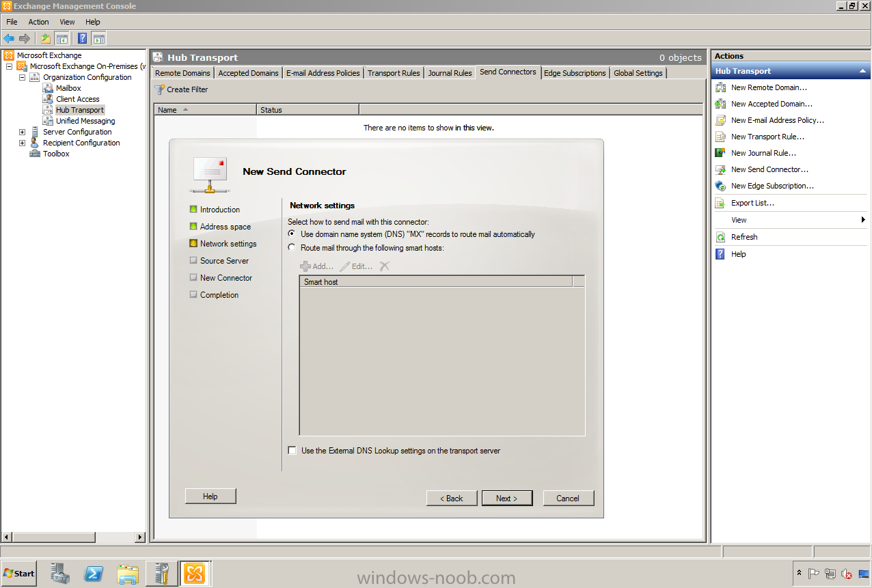The width and height of the screenshot is (872, 588).
Task: Sort by the Status column header
Action: (x=308, y=109)
